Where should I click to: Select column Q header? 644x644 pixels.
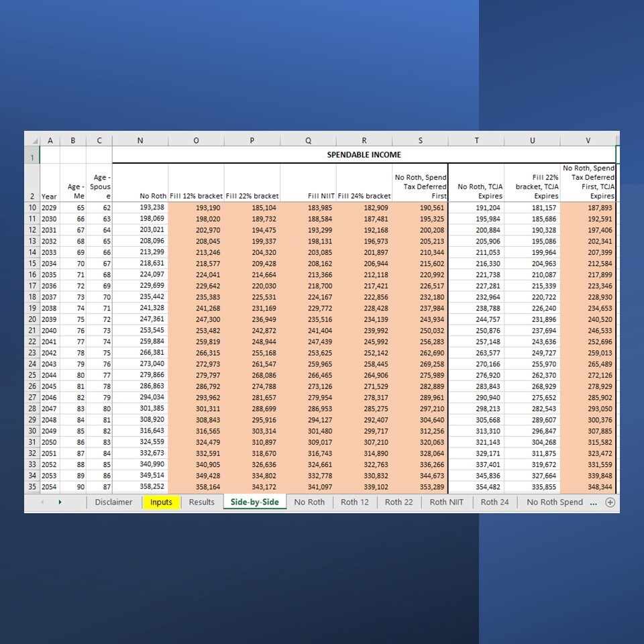(308, 140)
